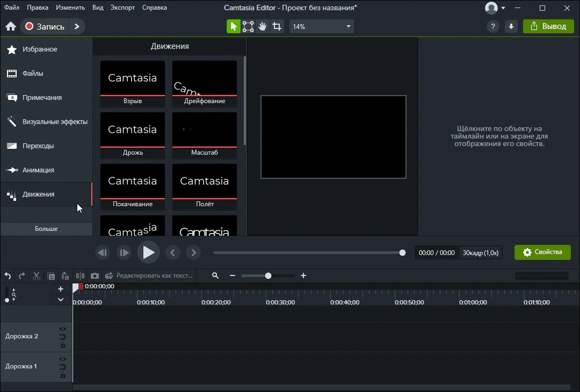Click the Split clip icon
Image resolution: width=580 pixels, height=392 pixels.
[80, 275]
